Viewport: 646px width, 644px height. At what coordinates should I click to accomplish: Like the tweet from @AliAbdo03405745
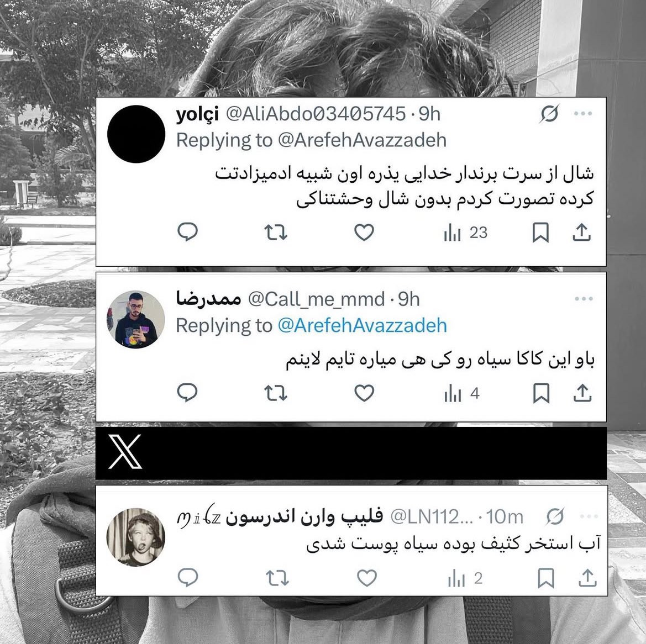coord(364,233)
